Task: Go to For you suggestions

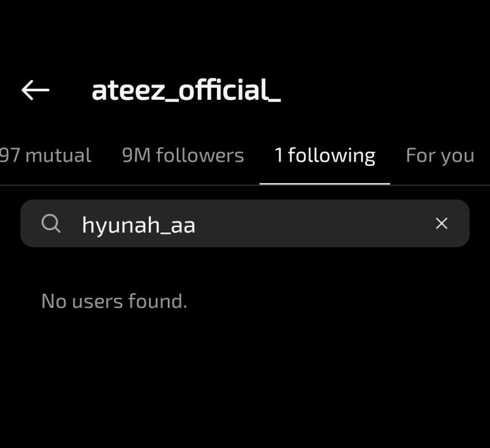Action: (x=440, y=155)
